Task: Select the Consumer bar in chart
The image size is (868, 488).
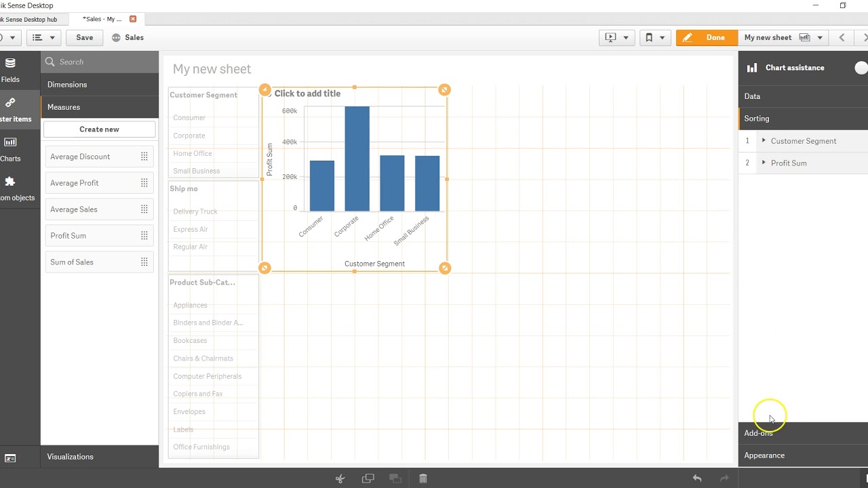Action: [x=322, y=186]
